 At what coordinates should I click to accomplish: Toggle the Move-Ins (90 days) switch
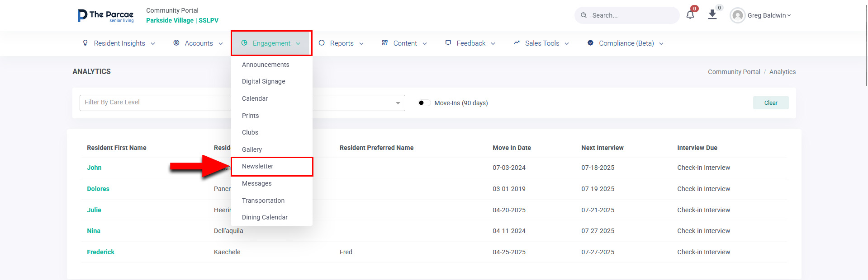tap(424, 103)
